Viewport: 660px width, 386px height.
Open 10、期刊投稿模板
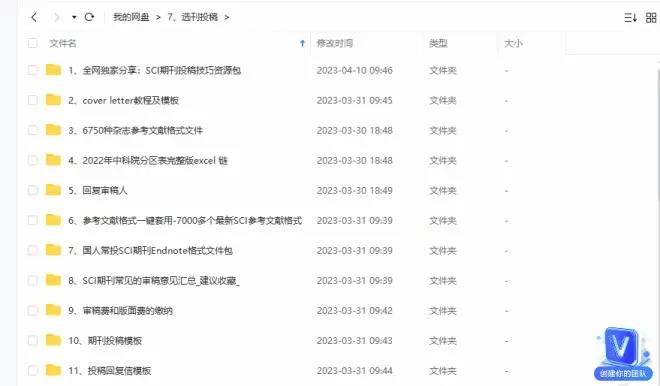(x=105, y=341)
